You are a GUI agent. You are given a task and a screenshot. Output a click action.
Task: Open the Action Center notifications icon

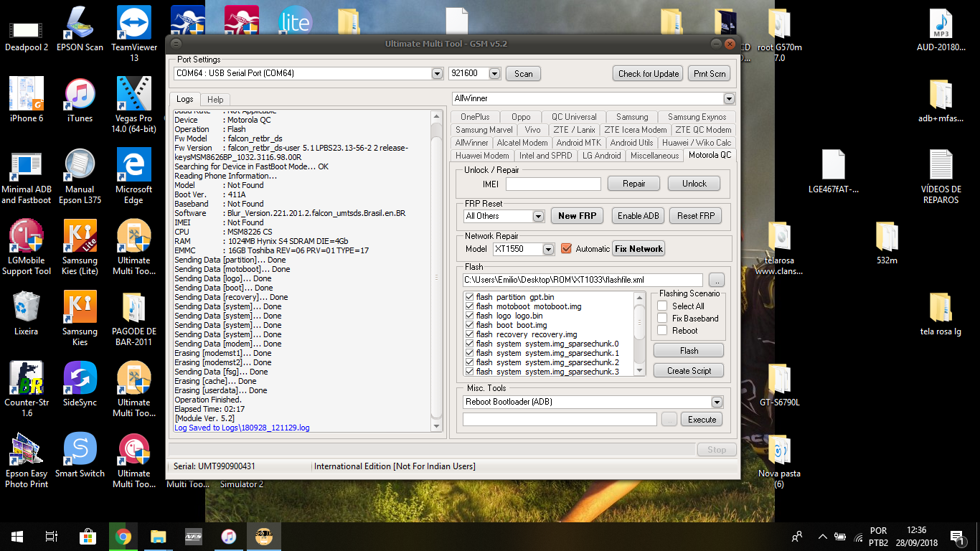[x=956, y=536]
